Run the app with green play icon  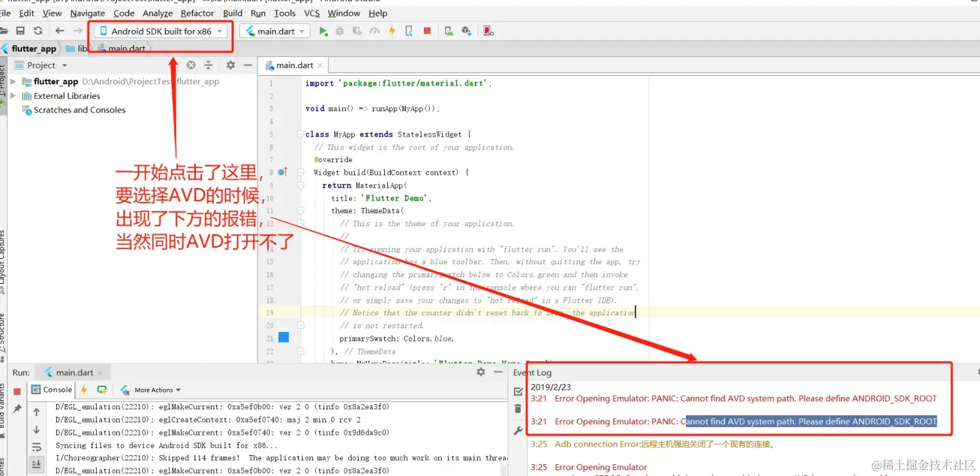pyautogui.click(x=323, y=31)
